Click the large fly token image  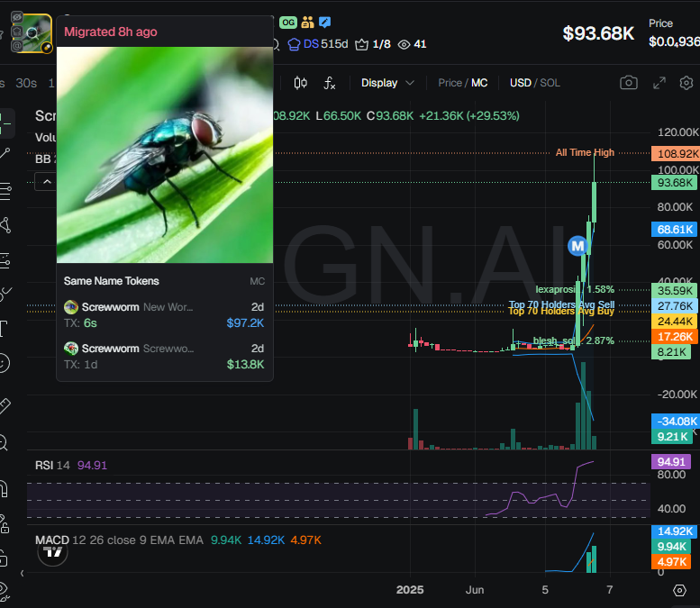tap(165, 155)
